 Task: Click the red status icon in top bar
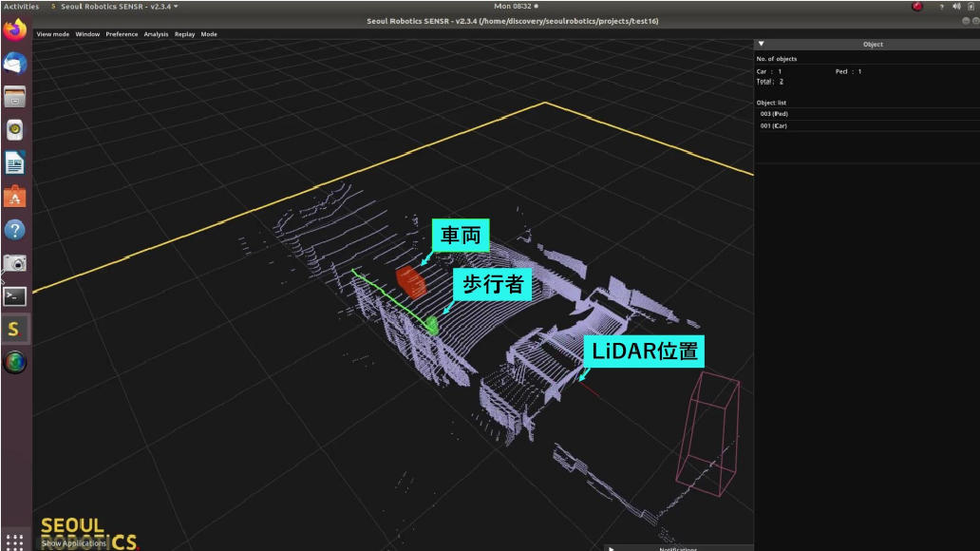pyautogui.click(x=917, y=7)
